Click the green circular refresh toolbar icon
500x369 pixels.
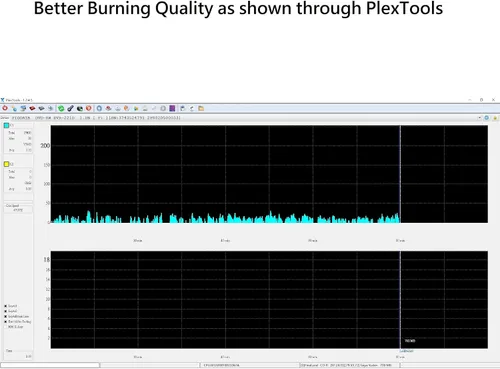tap(61, 108)
